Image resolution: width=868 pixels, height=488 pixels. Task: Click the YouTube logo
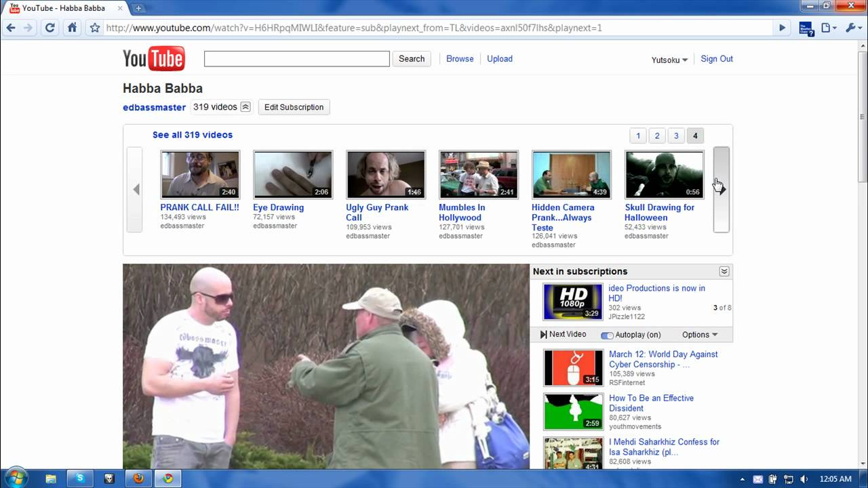coord(153,58)
